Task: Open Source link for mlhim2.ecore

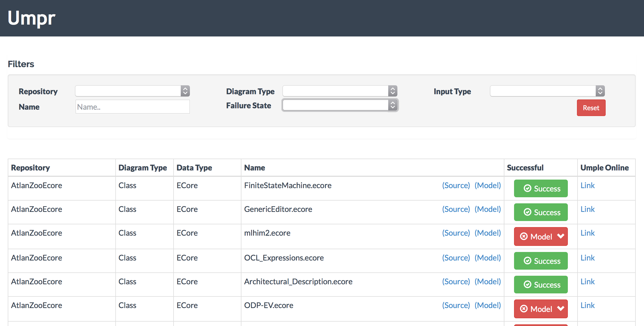Action: 456,233
